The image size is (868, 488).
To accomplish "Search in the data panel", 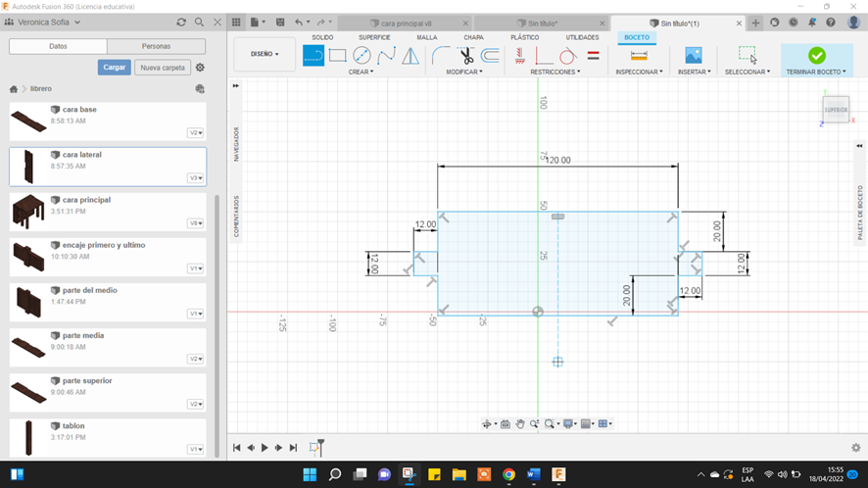I will click(x=199, y=23).
